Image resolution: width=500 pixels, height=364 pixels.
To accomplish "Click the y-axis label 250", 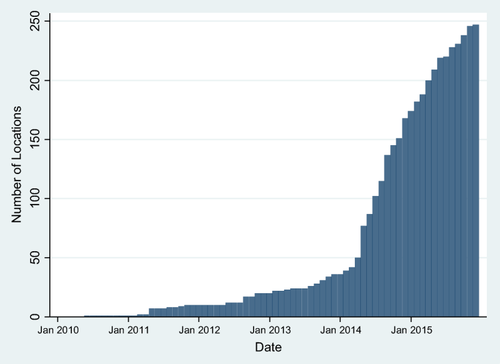I will [35, 21].
